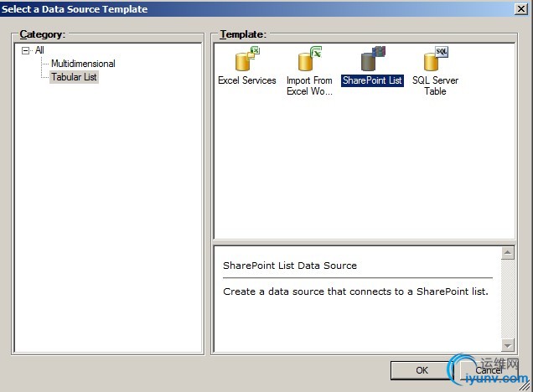The image size is (533, 392).
Task: Click the 'Create a data source' description text
Action: tap(355, 291)
